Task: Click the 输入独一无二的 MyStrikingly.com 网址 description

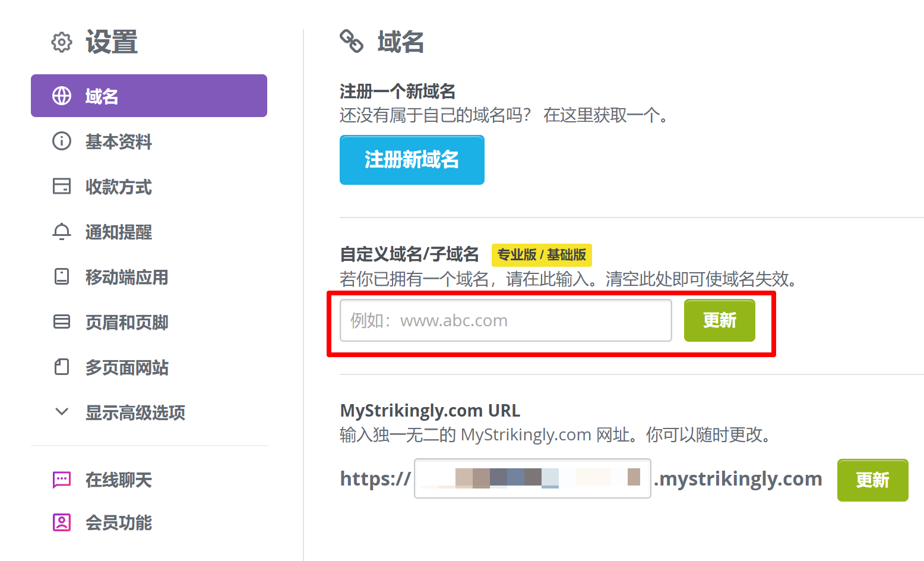Action: pos(557,435)
